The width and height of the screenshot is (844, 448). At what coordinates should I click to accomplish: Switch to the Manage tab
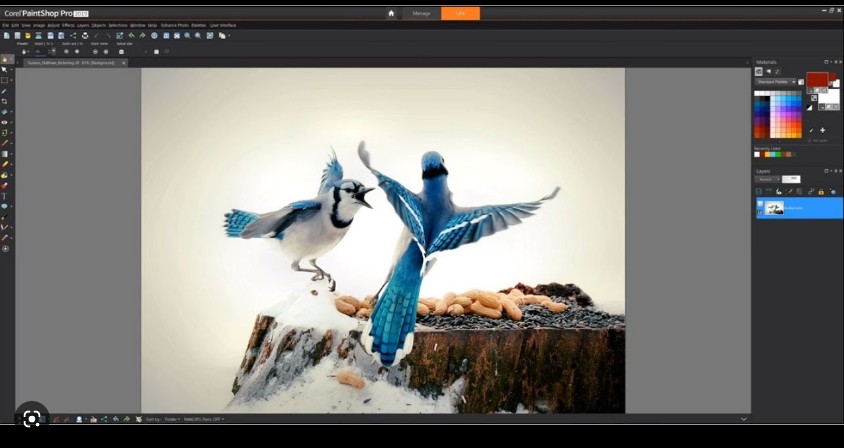[421, 13]
